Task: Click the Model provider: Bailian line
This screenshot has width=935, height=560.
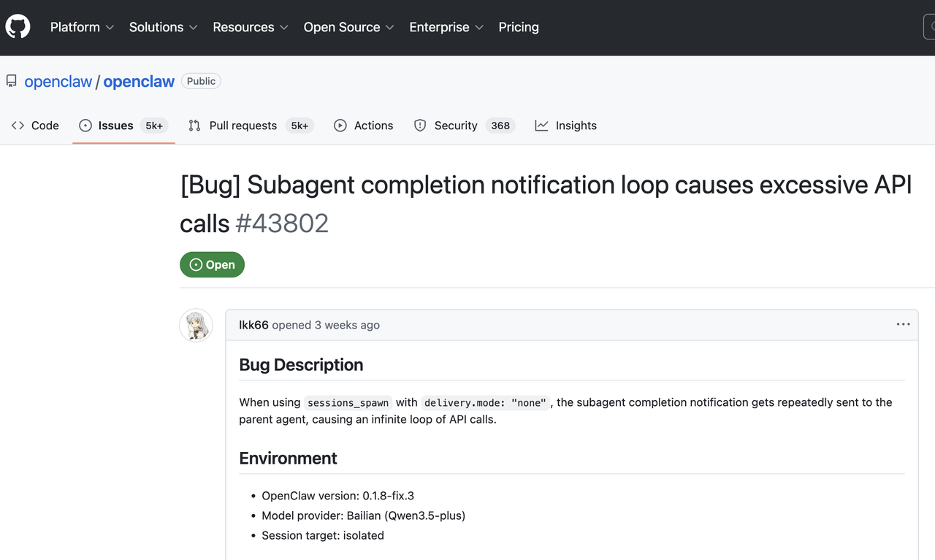Action: [363, 515]
